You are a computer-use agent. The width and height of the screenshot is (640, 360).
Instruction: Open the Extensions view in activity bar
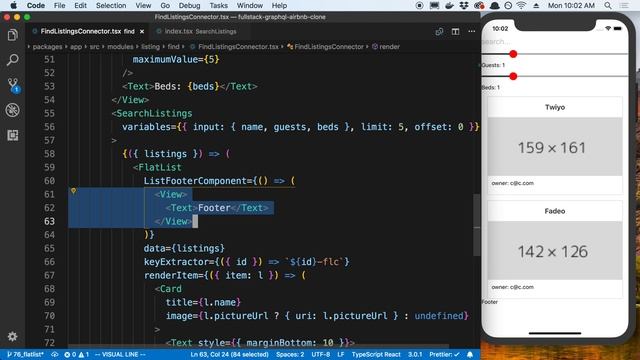click(13, 135)
